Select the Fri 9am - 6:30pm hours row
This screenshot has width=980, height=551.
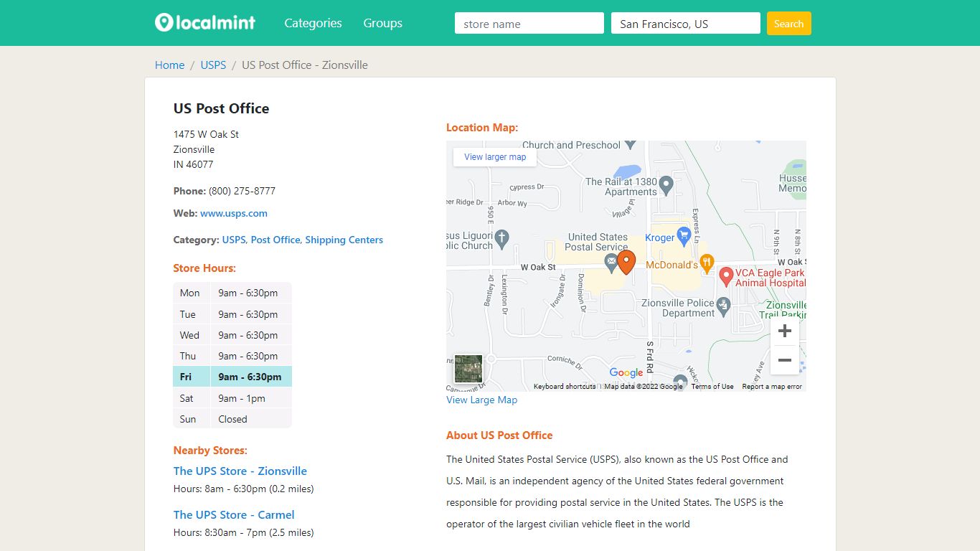pyautogui.click(x=232, y=377)
